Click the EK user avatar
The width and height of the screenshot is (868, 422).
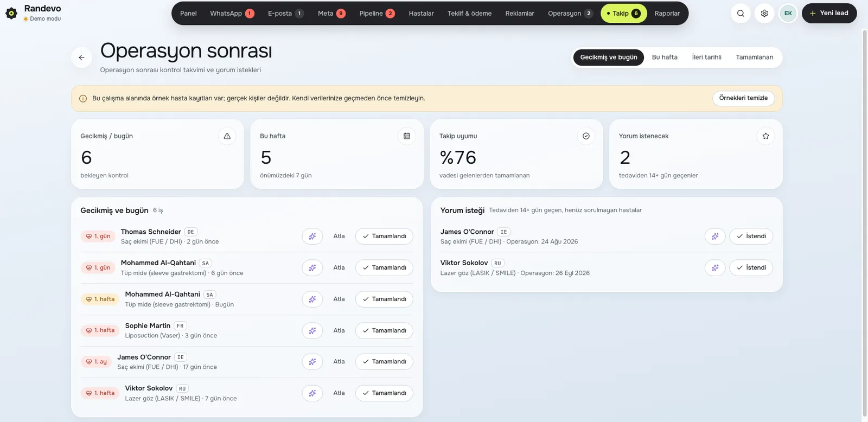coord(788,14)
